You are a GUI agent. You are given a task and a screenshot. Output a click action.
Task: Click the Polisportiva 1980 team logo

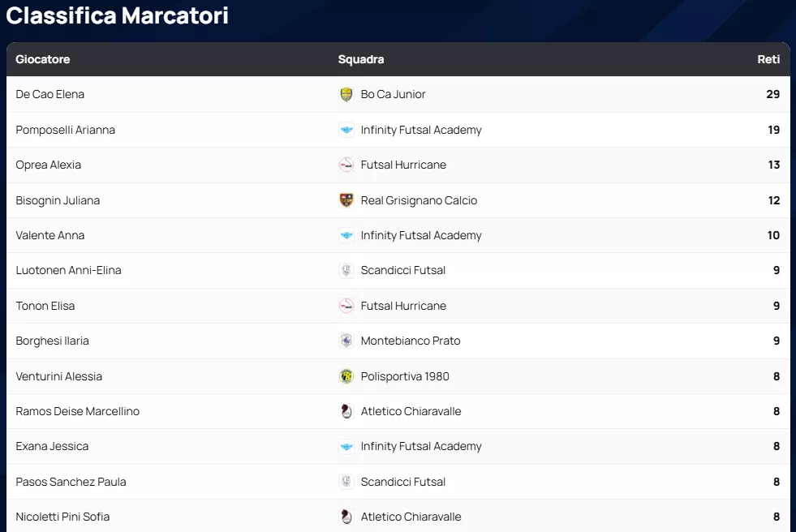coord(346,376)
